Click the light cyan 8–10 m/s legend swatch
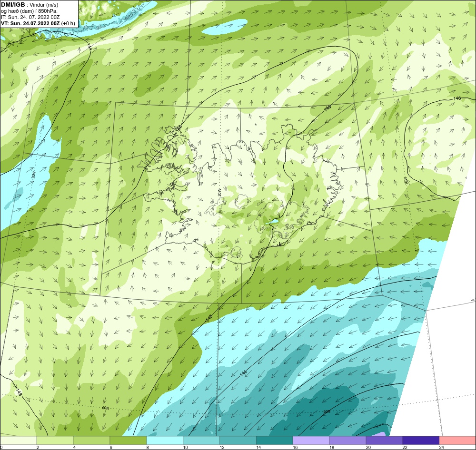 165,440
